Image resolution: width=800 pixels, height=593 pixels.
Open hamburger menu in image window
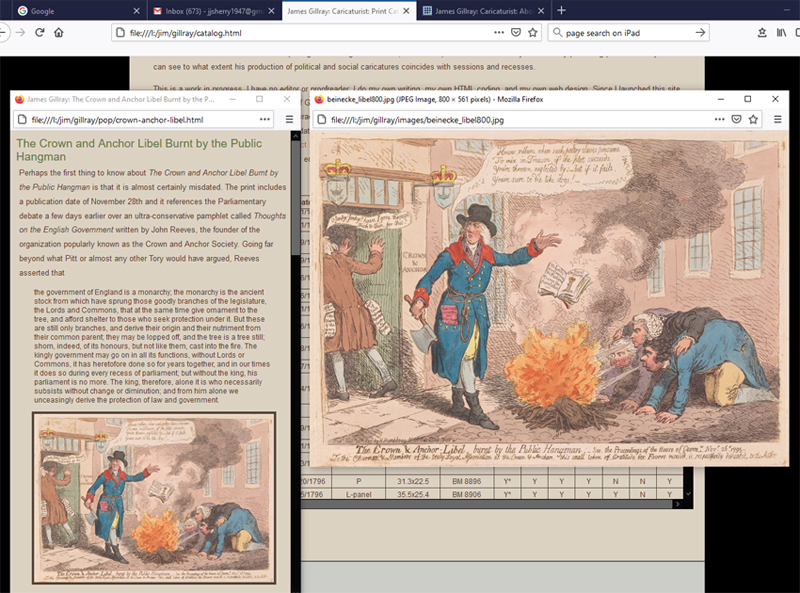[777, 120]
